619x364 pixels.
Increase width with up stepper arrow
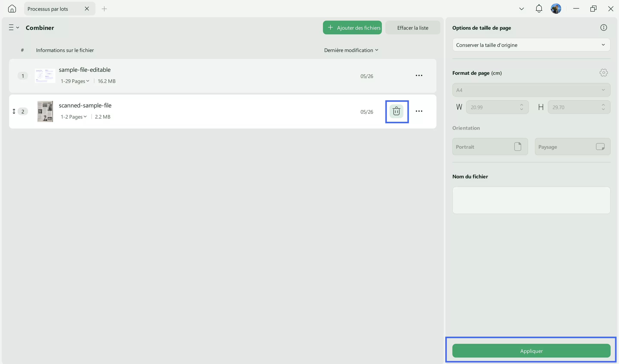click(521, 105)
